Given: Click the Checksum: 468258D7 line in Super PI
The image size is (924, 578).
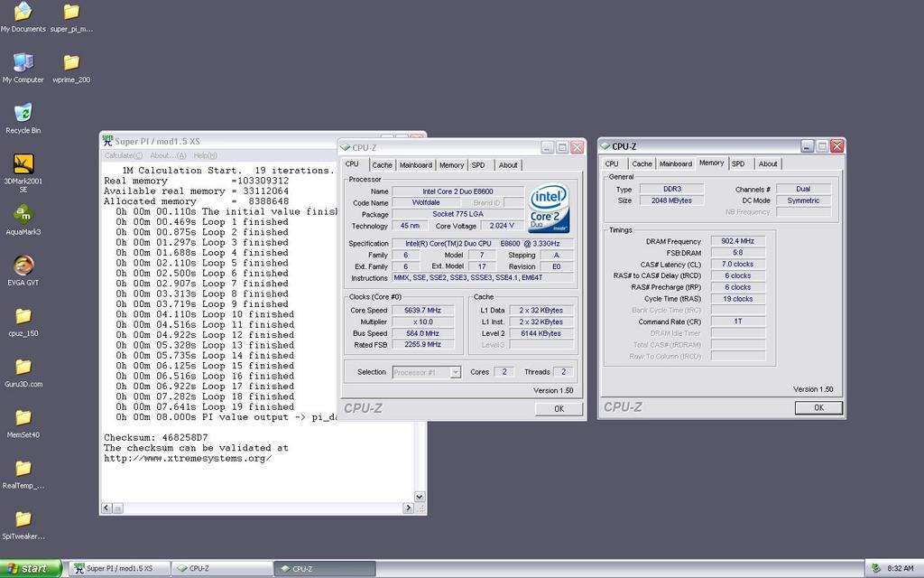Looking at the screenshot, I should point(156,438).
